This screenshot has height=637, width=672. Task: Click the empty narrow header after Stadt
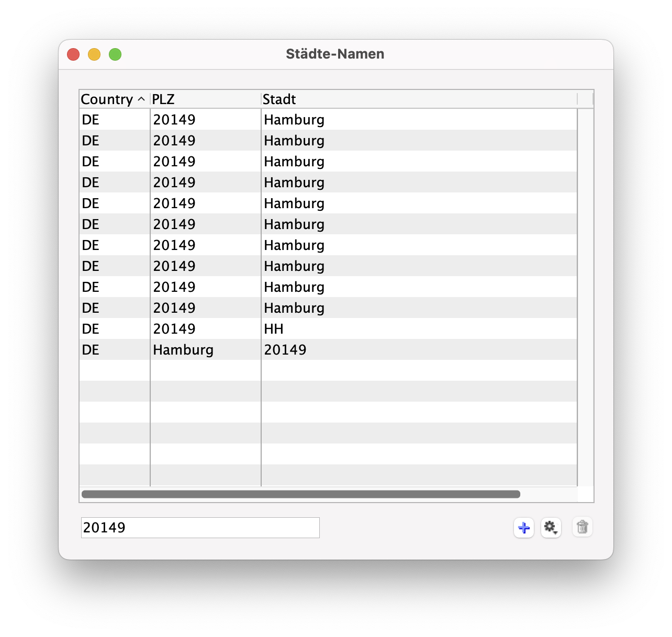pos(585,99)
